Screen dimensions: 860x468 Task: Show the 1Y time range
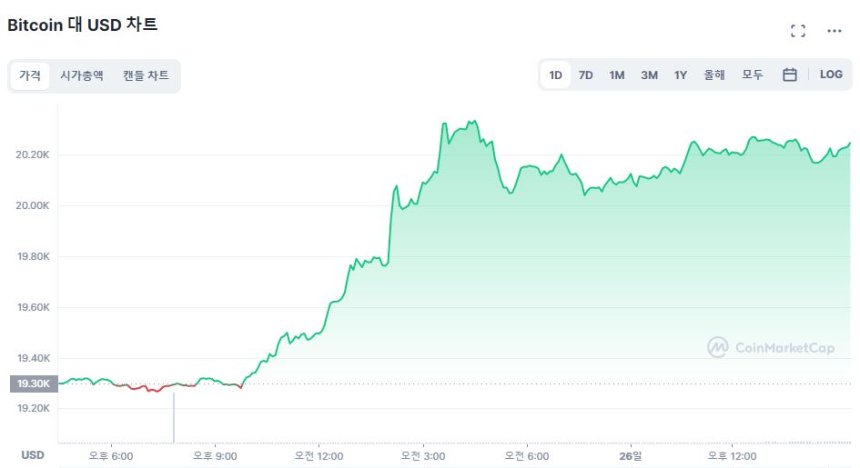pos(680,75)
